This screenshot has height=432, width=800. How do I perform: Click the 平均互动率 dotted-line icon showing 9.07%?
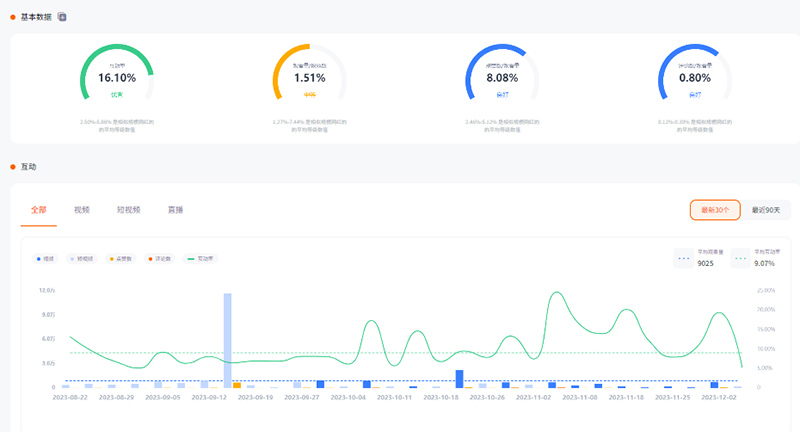[739, 259]
